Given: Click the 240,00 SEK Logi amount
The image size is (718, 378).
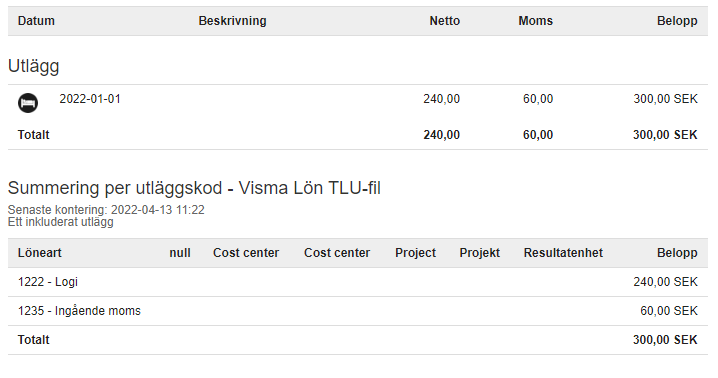Looking at the screenshot, I should (x=665, y=282).
